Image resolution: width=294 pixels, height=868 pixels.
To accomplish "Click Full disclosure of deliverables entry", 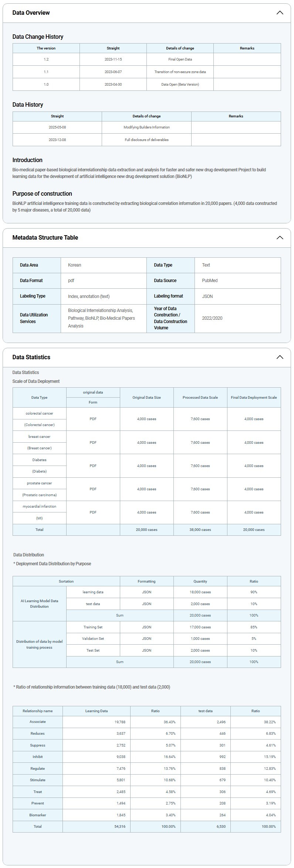I will coord(146,140).
